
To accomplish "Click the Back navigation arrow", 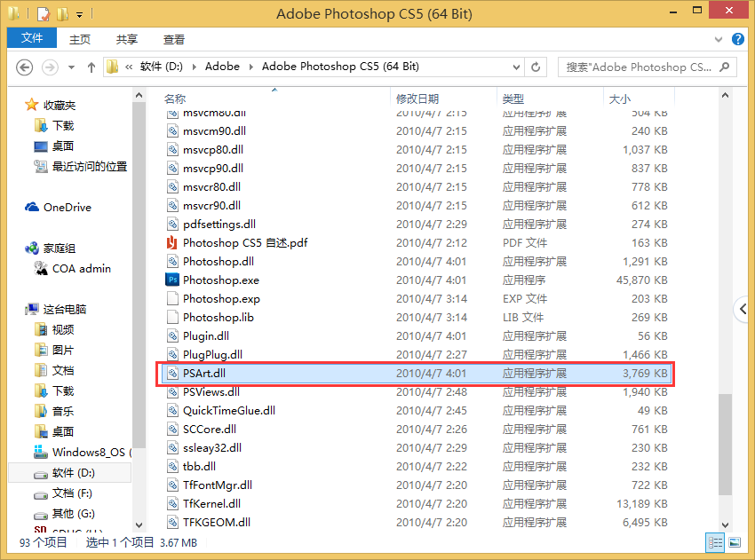I will 25,67.
